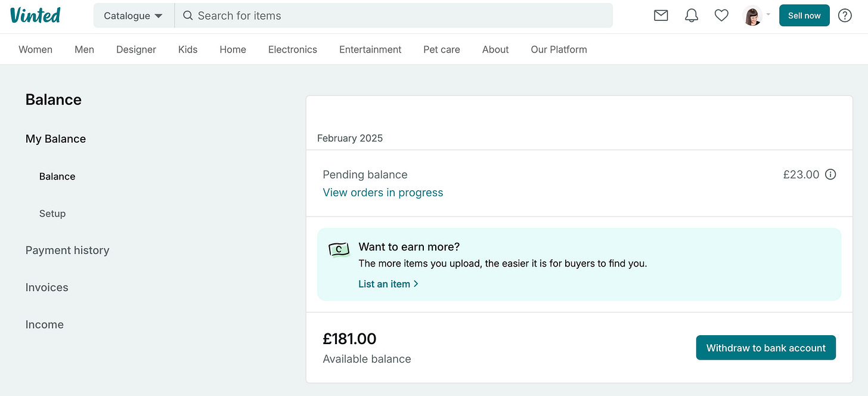Open View orders in progress
The image size is (868, 396).
pos(383,193)
